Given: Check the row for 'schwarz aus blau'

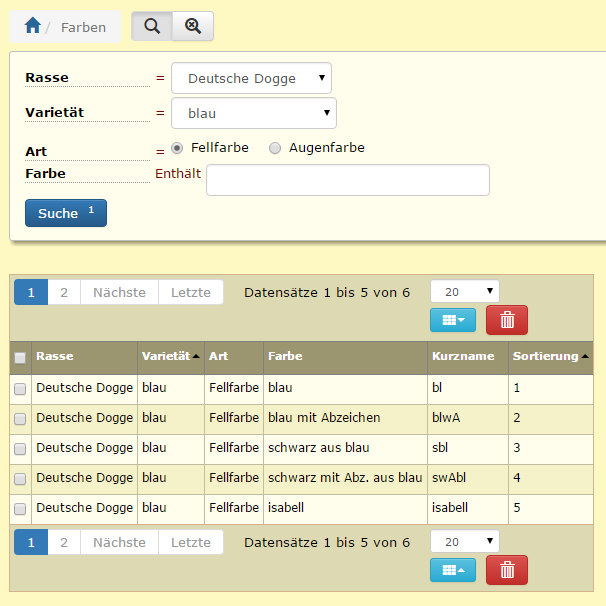Looking at the screenshot, I should point(20,448).
